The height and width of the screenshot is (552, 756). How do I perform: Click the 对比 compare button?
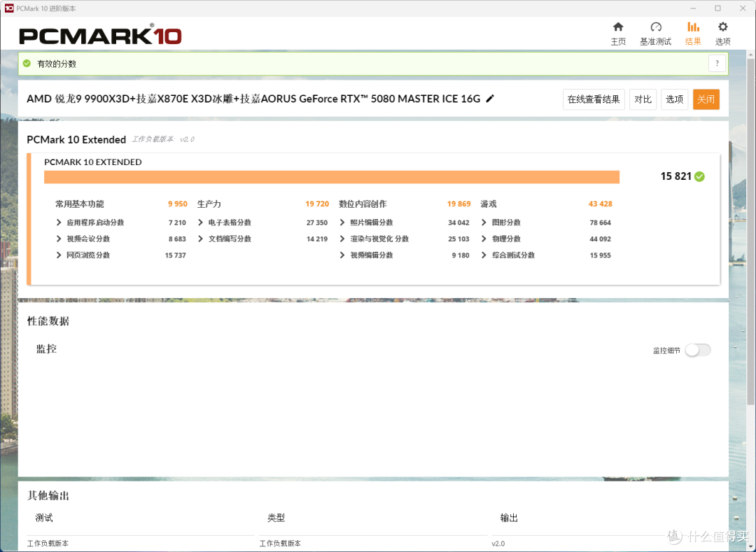click(643, 99)
